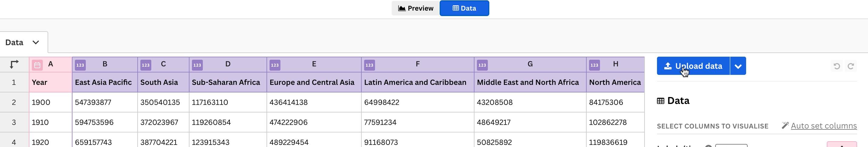Open the Upload data options dropdown arrow
The height and width of the screenshot is (147, 868).
[x=738, y=66]
